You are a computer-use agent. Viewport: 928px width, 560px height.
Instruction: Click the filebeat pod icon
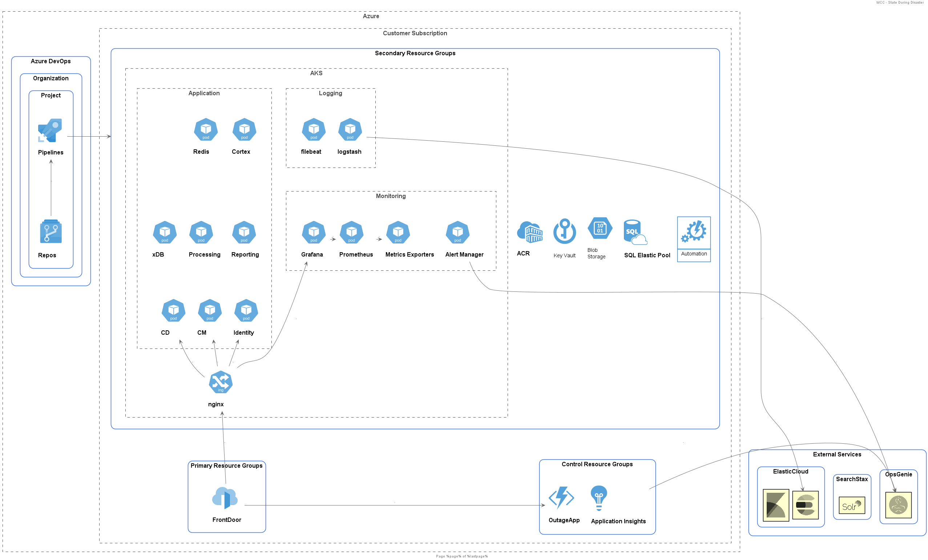[314, 129]
